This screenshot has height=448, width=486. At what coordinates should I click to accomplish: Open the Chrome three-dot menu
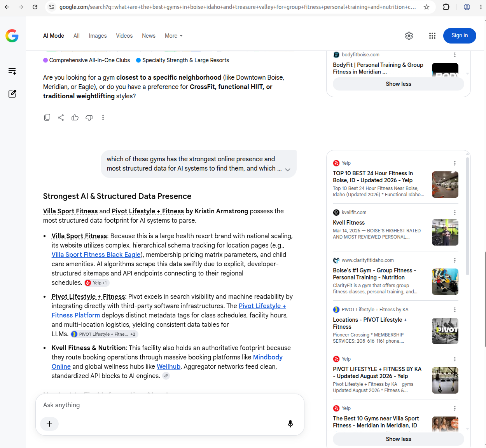point(481,7)
